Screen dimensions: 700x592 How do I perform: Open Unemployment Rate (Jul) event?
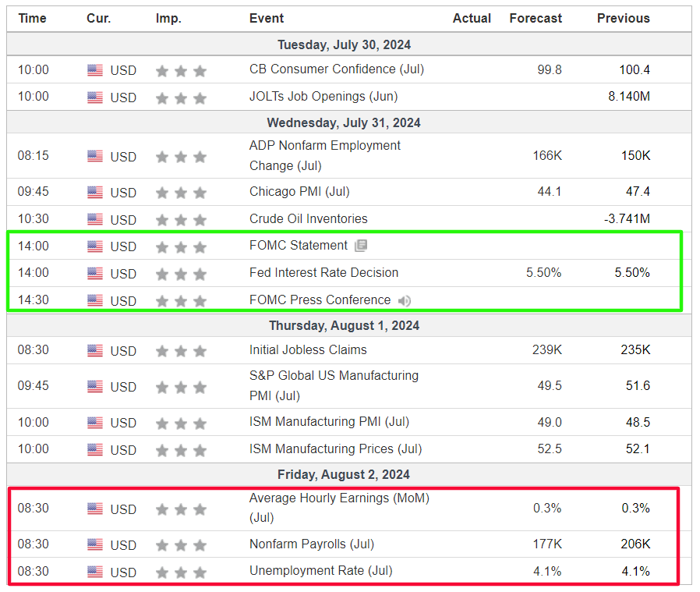click(x=321, y=571)
